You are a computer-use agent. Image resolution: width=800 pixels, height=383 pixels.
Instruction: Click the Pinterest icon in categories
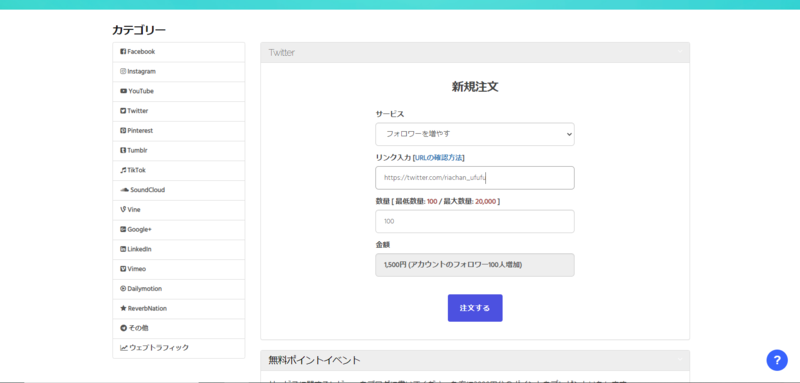click(123, 131)
